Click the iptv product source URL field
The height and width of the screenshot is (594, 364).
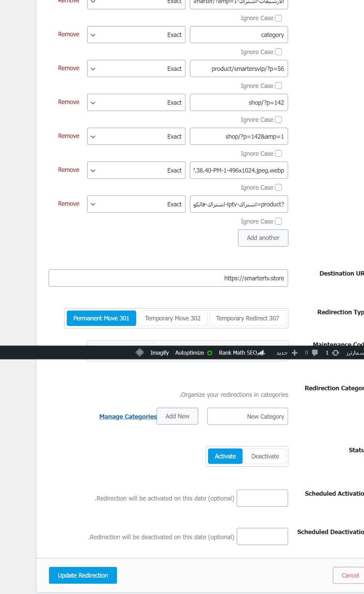click(x=239, y=204)
